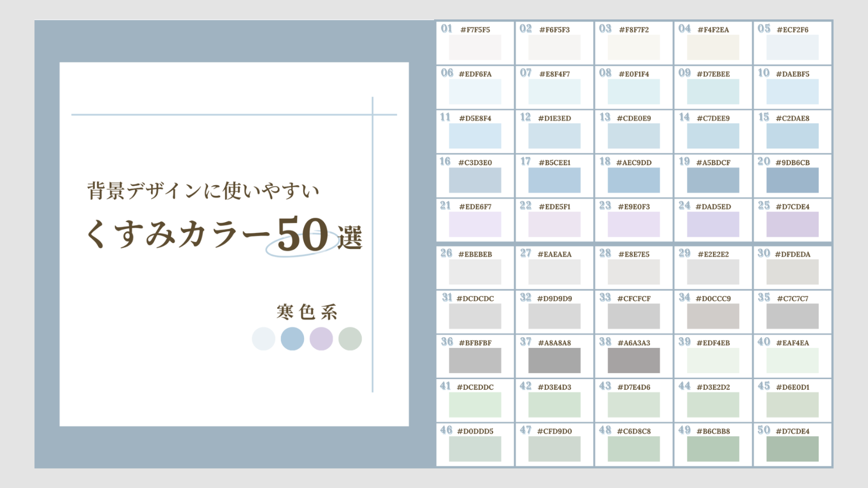868x488 pixels.
Task: Select swatch 49 #B6CBB8
Action: (712, 449)
